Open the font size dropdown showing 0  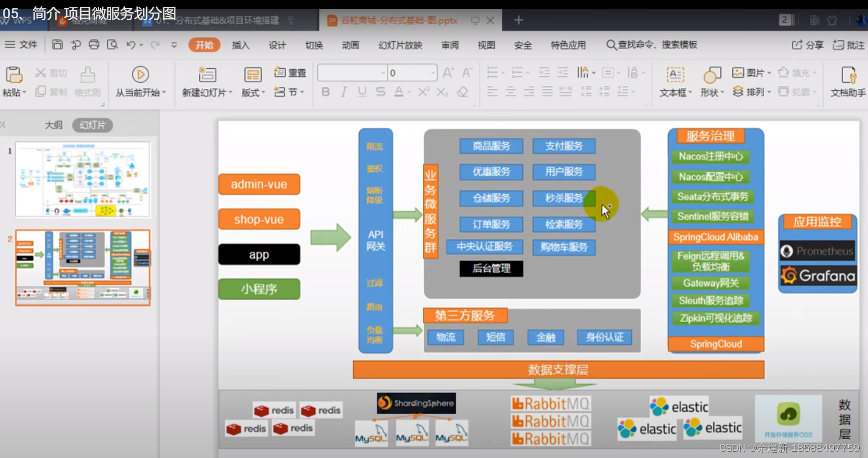[x=433, y=73]
